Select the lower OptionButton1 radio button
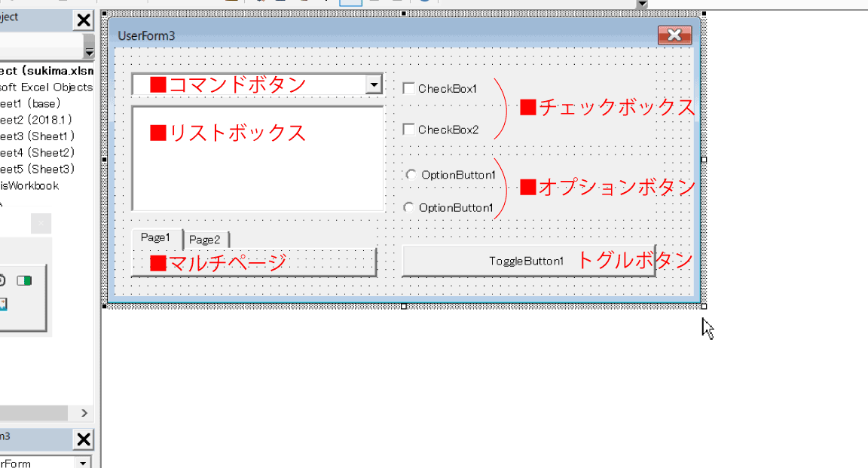Screen dimensions: 868x468 click(409, 207)
